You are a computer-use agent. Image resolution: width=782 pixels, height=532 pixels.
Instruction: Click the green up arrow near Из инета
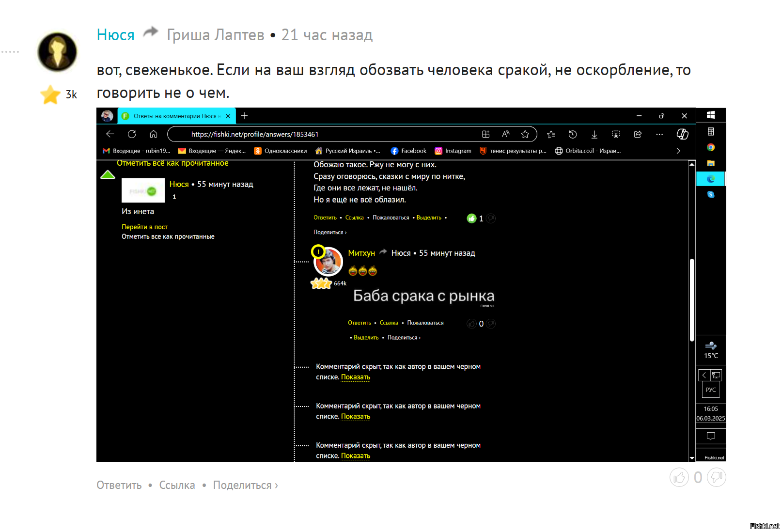(x=108, y=174)
